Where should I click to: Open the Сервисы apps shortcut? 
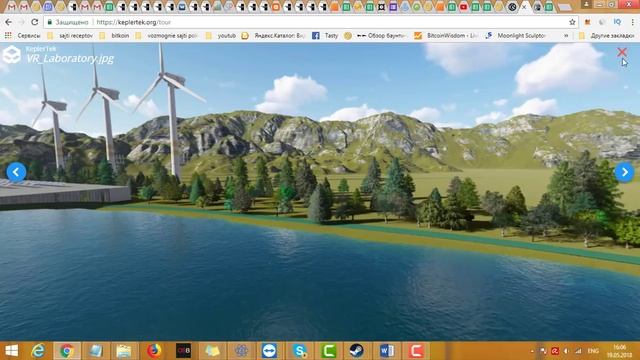click(x=23, y=36)
